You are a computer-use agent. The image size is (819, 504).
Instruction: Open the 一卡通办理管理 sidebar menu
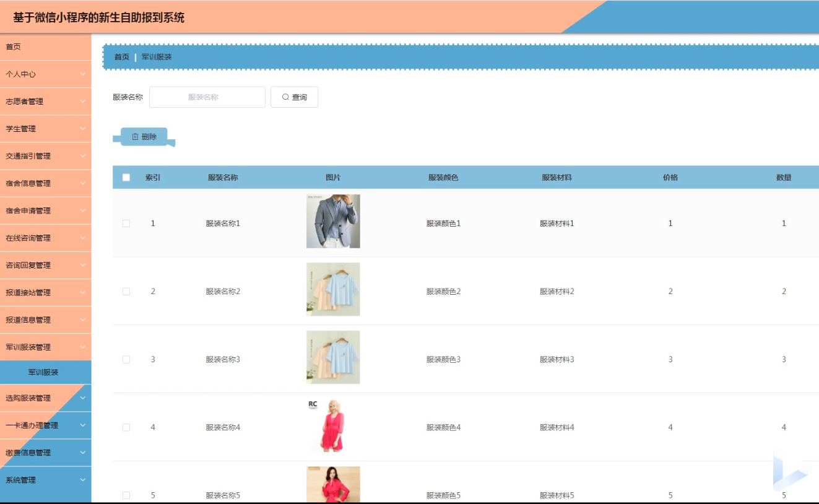coord(45,425)
